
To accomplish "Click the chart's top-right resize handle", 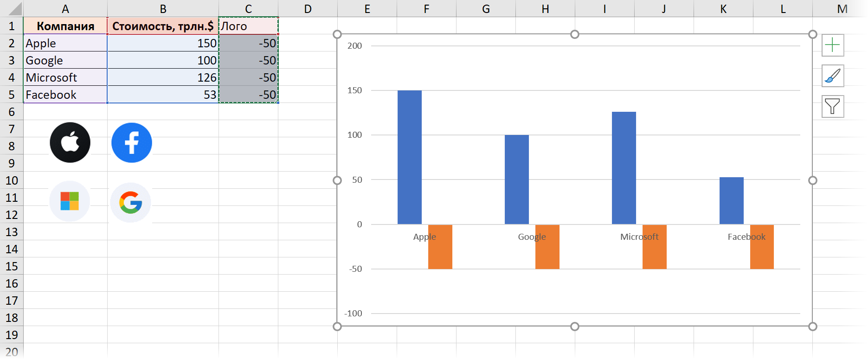I will [x=812, y=34].
